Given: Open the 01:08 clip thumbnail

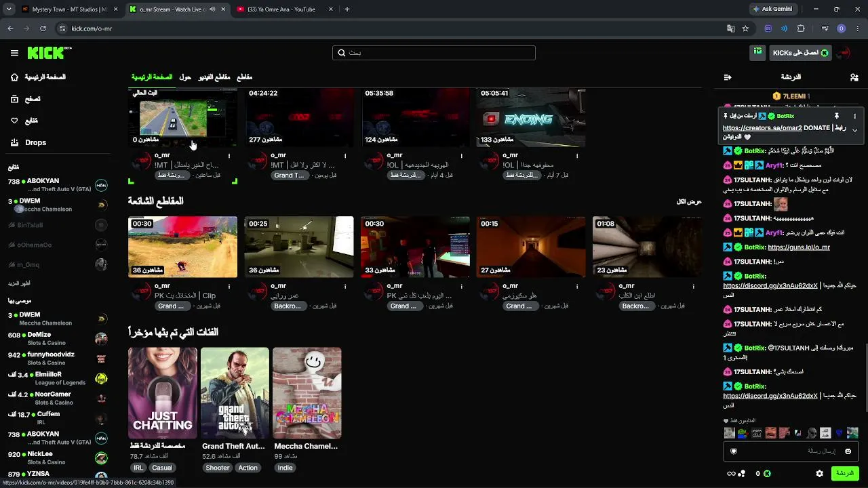Looking at the screenshot, I should pos(647,247).
